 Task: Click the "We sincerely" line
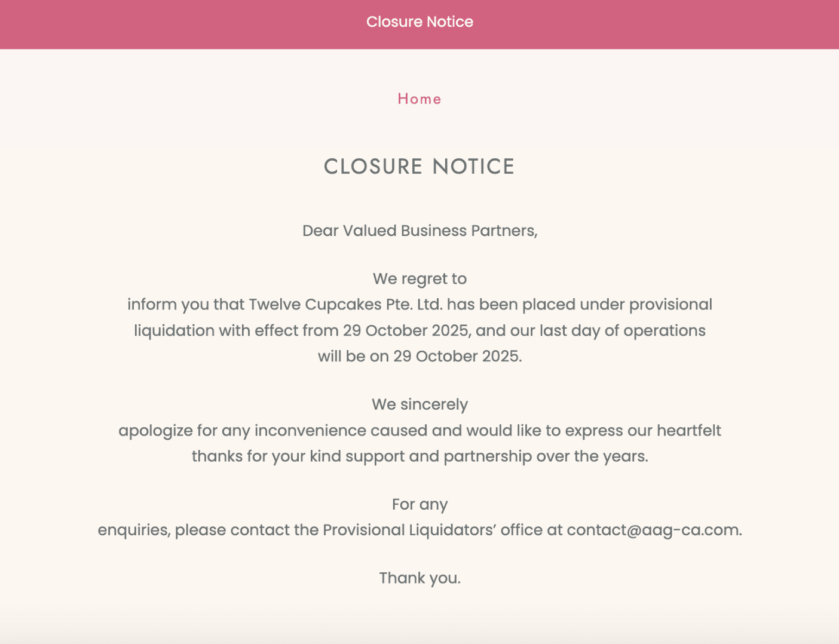click(x=419, y=404)
